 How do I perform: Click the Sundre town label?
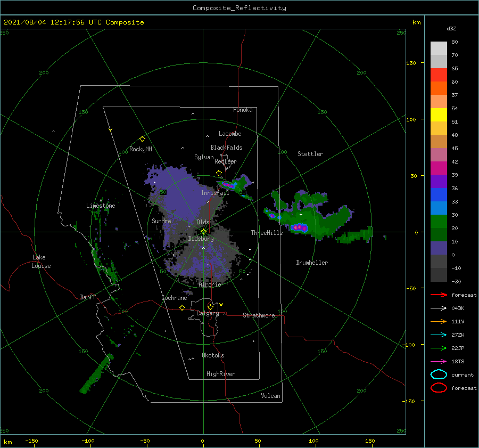[x=161, y=221]
